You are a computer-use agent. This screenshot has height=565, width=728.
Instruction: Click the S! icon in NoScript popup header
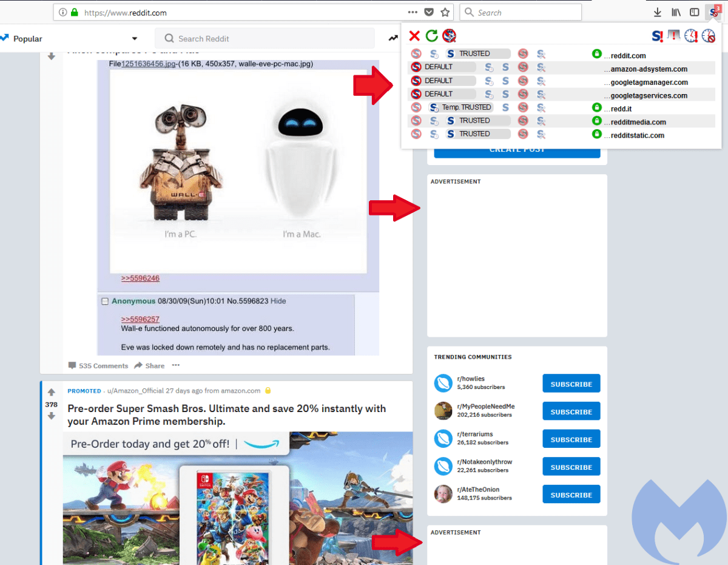657,36
